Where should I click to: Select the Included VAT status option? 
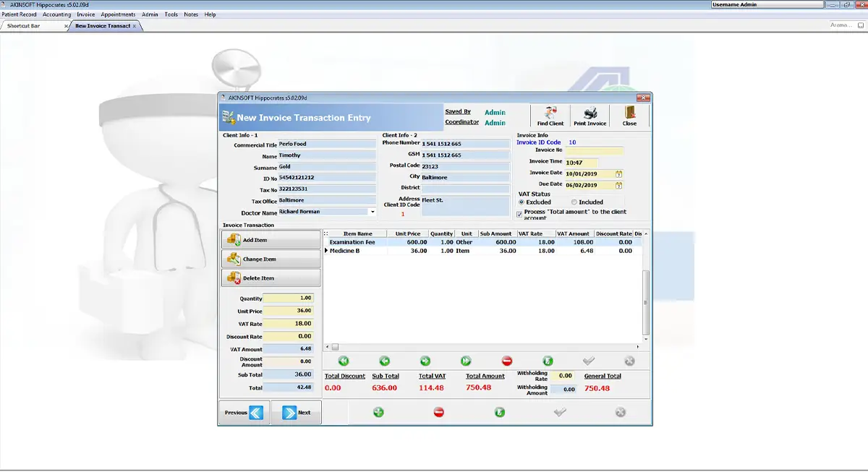(x=574, y=202)
